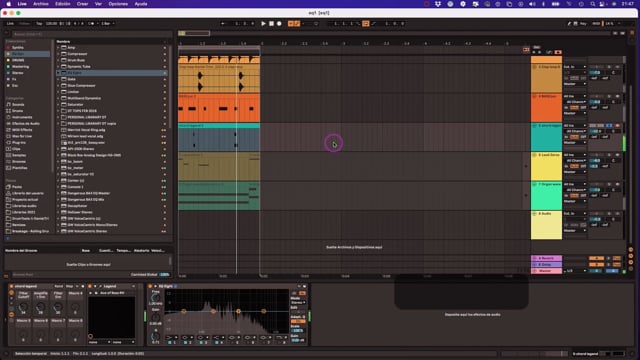Expand the Amp folder in the browser
Screen dimensions: 640x360
coord(58,47)
